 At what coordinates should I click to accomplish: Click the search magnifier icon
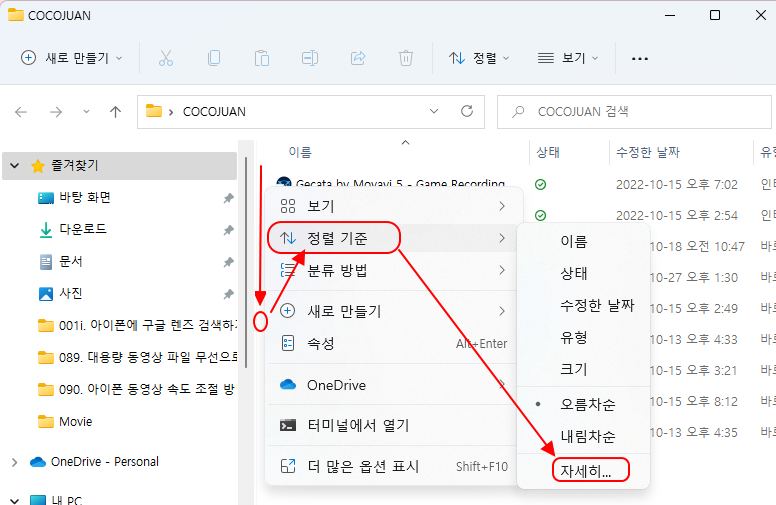tap(518, 111)
